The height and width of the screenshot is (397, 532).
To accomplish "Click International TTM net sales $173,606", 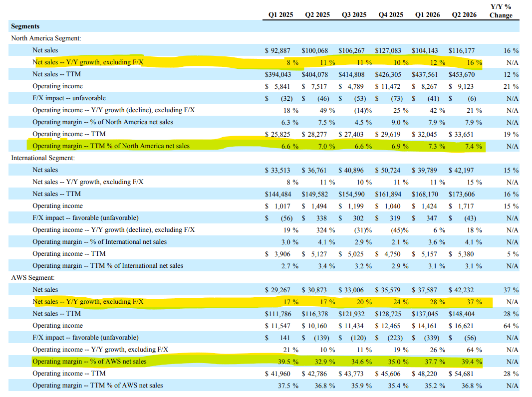I will [462, 195].
